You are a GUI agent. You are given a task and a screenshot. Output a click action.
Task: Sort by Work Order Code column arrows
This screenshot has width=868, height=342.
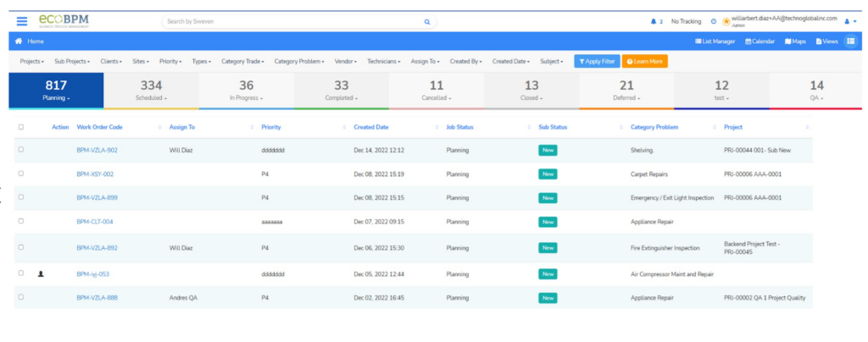(x=160, y=127)
